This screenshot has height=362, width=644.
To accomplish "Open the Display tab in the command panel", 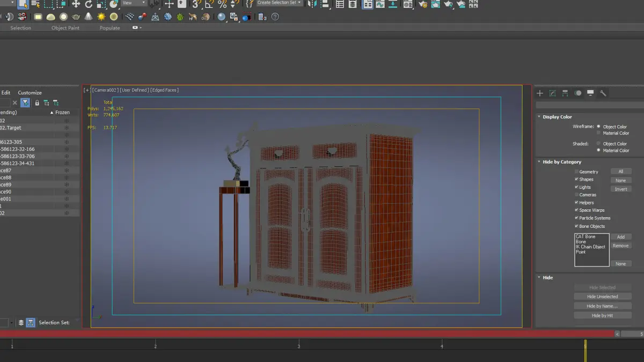I will [x=590, y=93].
